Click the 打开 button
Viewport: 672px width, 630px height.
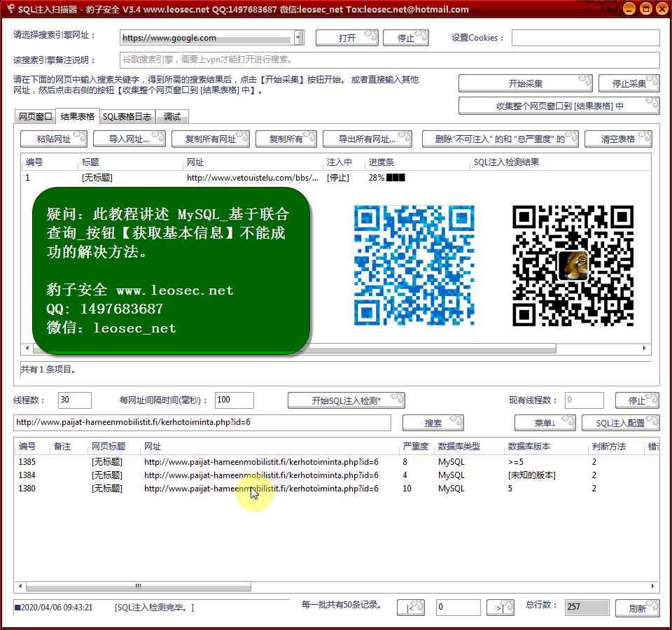pyautogui.click(x=346, y=38)
